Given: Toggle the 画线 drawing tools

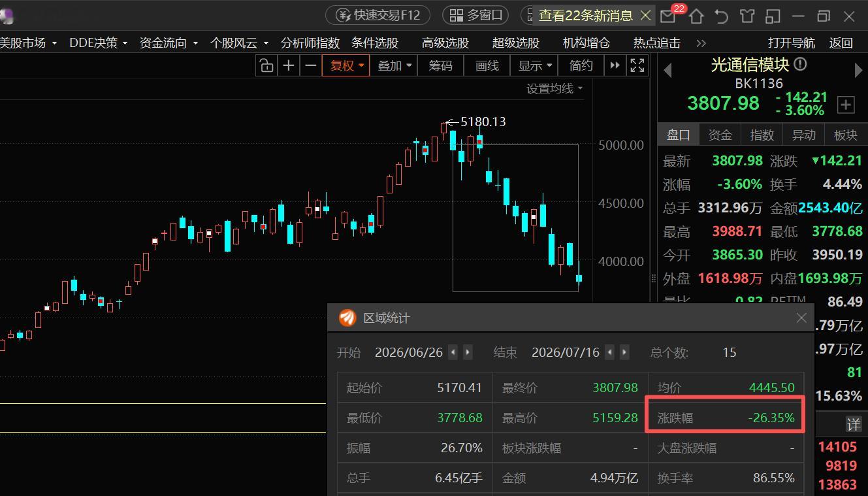Looking at the screenshot, I should tap(487, 65).
